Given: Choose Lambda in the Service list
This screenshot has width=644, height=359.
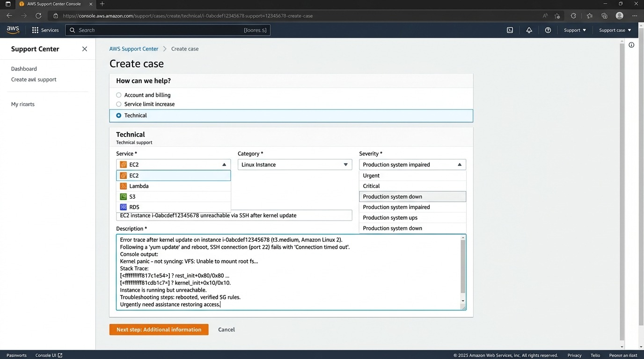Looking at the screenshot, I should coord(173,186).
